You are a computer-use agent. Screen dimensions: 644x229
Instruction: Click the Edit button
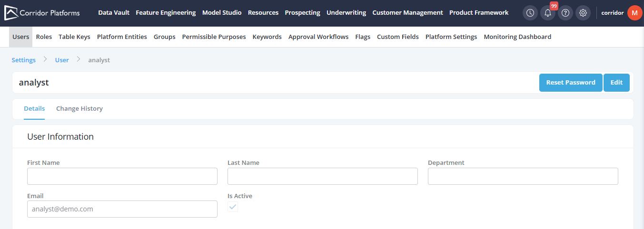[616, 83]
